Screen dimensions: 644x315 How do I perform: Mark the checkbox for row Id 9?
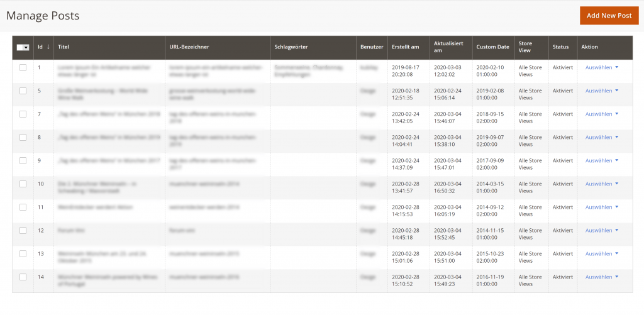tap(23, 160)
